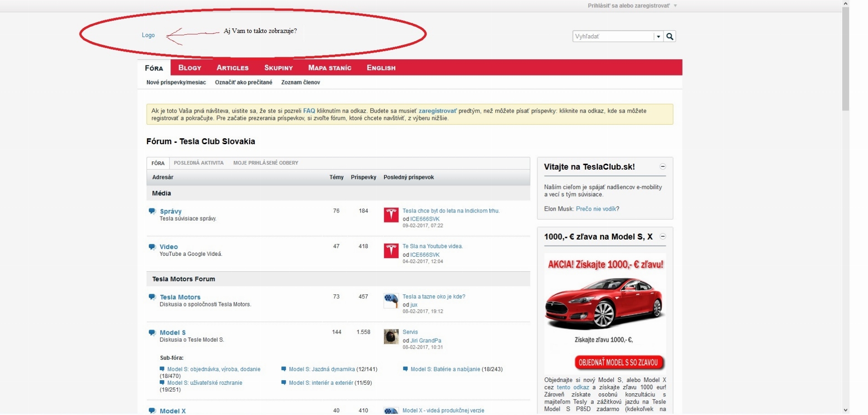Switch to the Posledná aktivita tab
Image resolution: width=868 pixels, height=415 pixels.
[x=199, y=163]
